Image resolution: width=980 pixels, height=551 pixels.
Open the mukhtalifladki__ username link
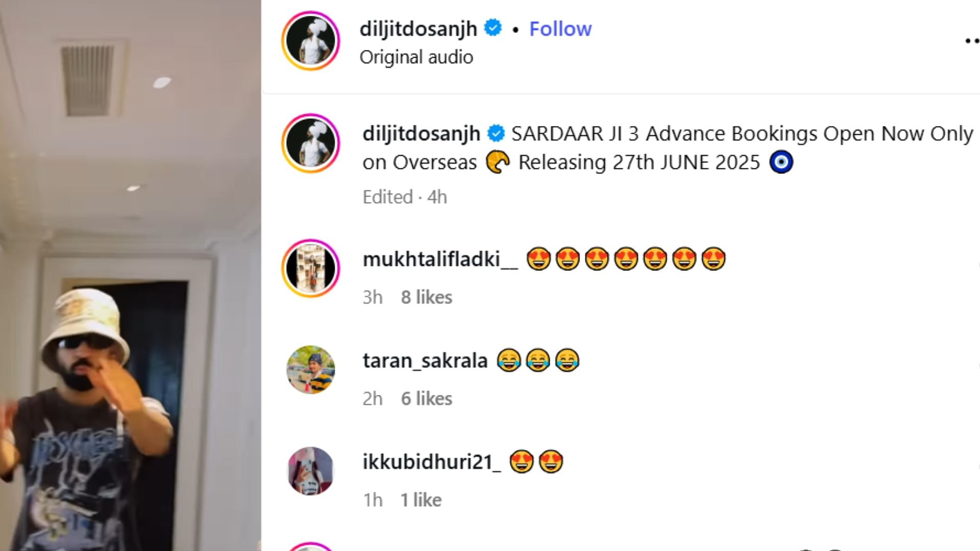[440, 259]
